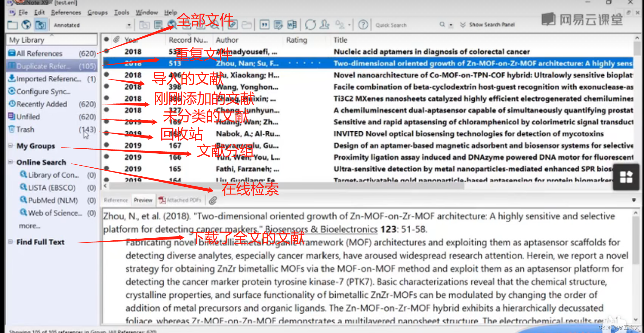Click Sync Library circular arrows icon
644x333 pixels.
coord(310,25)
